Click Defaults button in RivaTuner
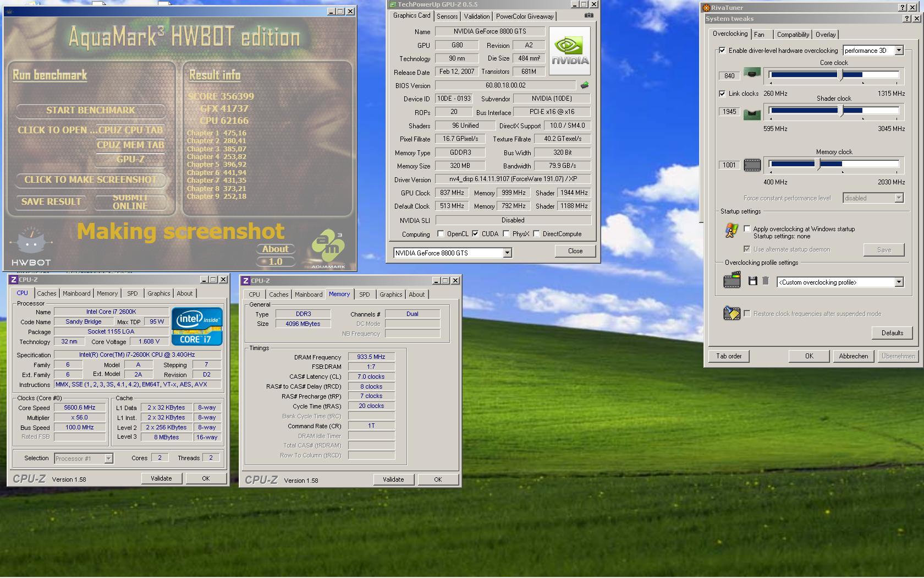Viewport: 924px width, 578px height. [x=892, y=333]
